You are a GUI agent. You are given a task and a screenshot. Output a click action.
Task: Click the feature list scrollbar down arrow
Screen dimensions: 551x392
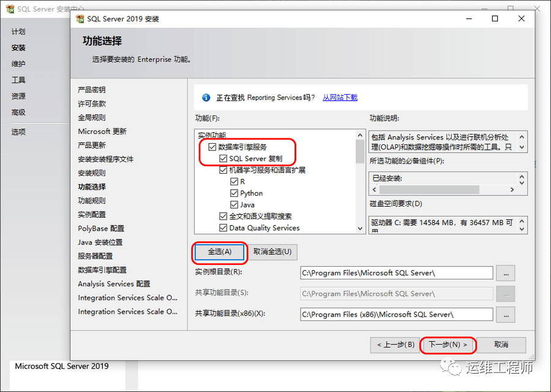pos(360,229)
